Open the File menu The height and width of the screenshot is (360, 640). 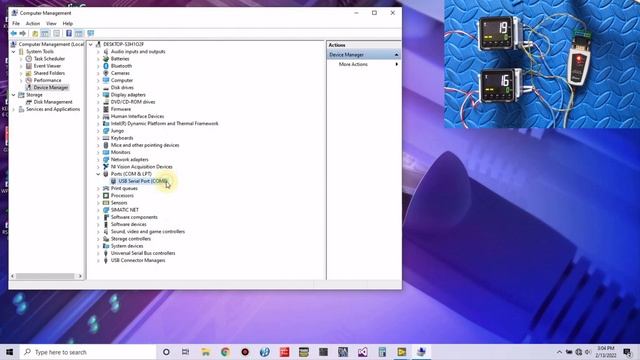pos(16,24)
